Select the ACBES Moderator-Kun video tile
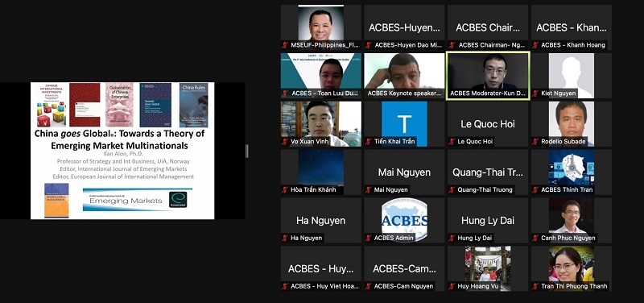This screenshot has width=644, height=303. click(x=488, y=75)
